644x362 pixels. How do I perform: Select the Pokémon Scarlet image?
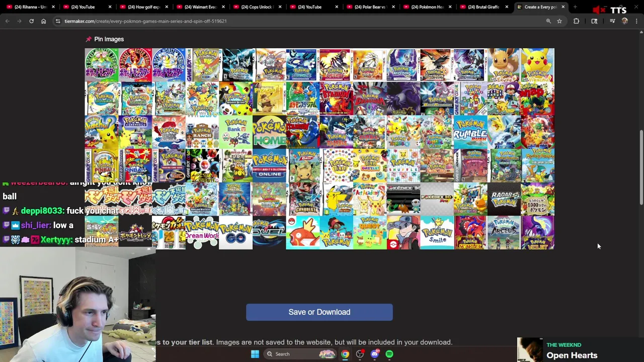point(470,233)
